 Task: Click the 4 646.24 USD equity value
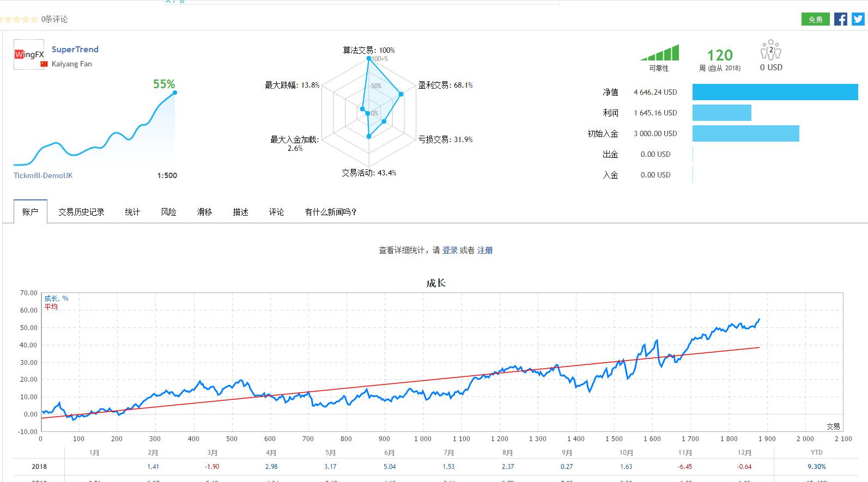[655, 92]
